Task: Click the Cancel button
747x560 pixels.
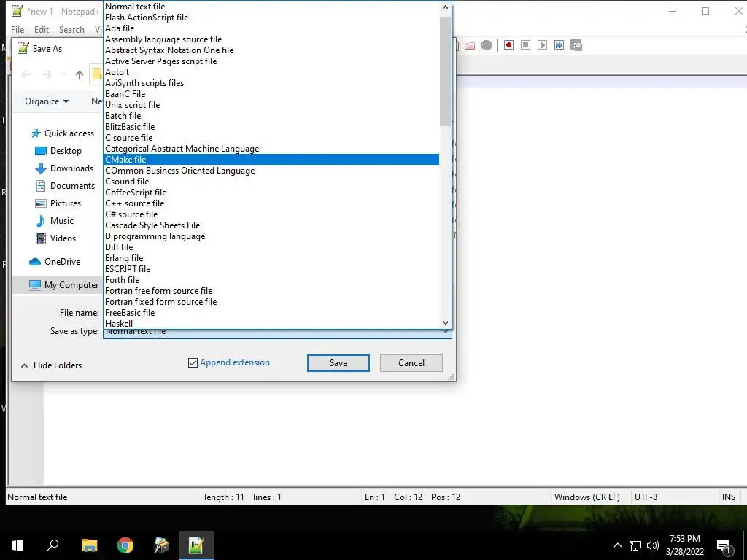Action: point(411,363)
